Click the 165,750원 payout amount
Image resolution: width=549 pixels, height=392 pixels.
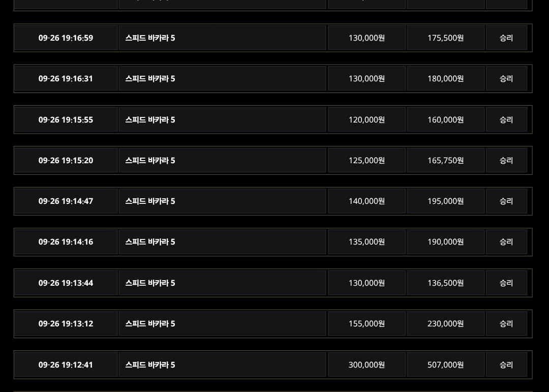pos(445,161)
